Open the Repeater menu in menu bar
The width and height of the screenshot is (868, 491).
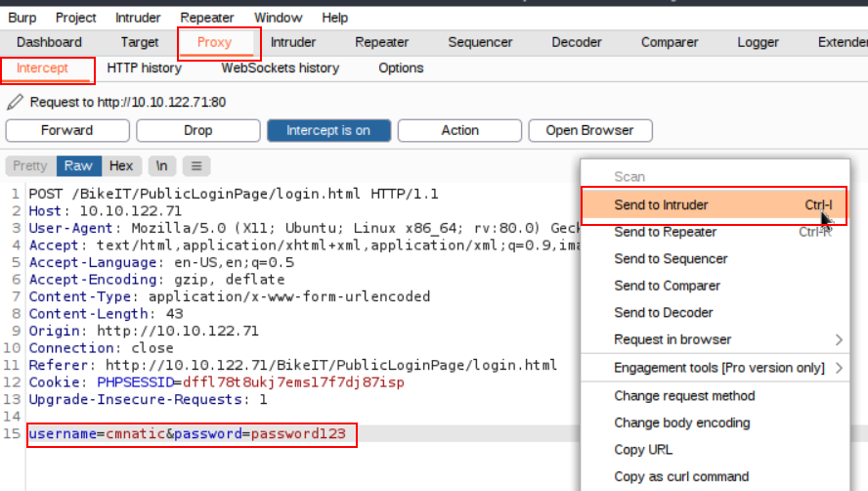(x=207, y=18)
